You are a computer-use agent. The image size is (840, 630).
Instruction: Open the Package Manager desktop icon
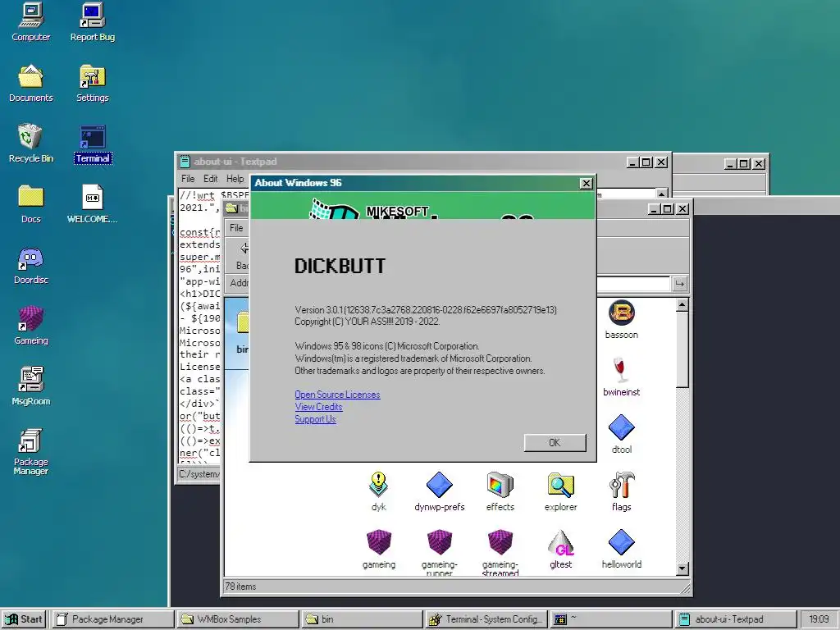[30, 452]
